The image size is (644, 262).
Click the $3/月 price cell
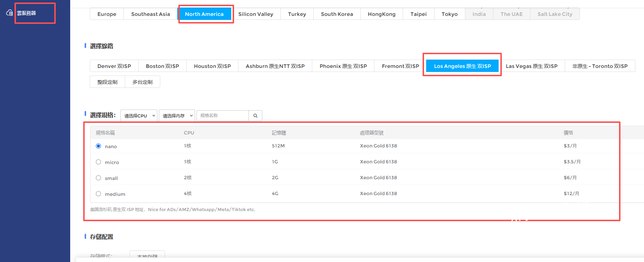click(570, 146)
